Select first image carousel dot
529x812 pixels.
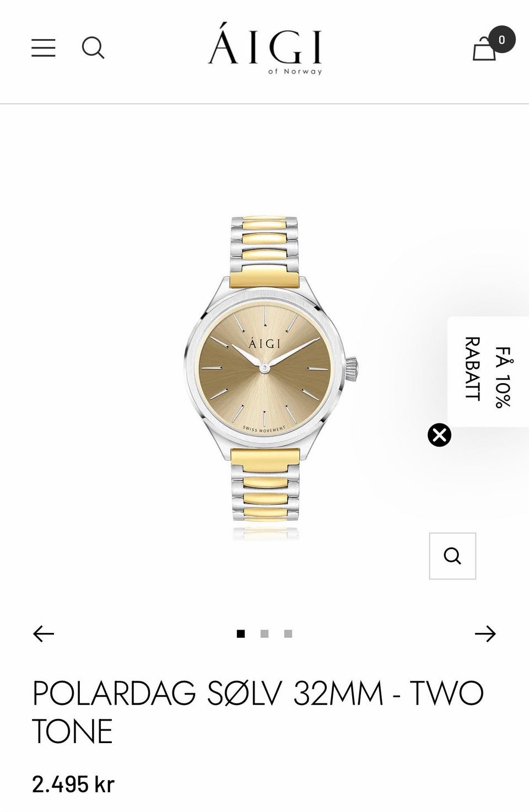coord(241,634)
